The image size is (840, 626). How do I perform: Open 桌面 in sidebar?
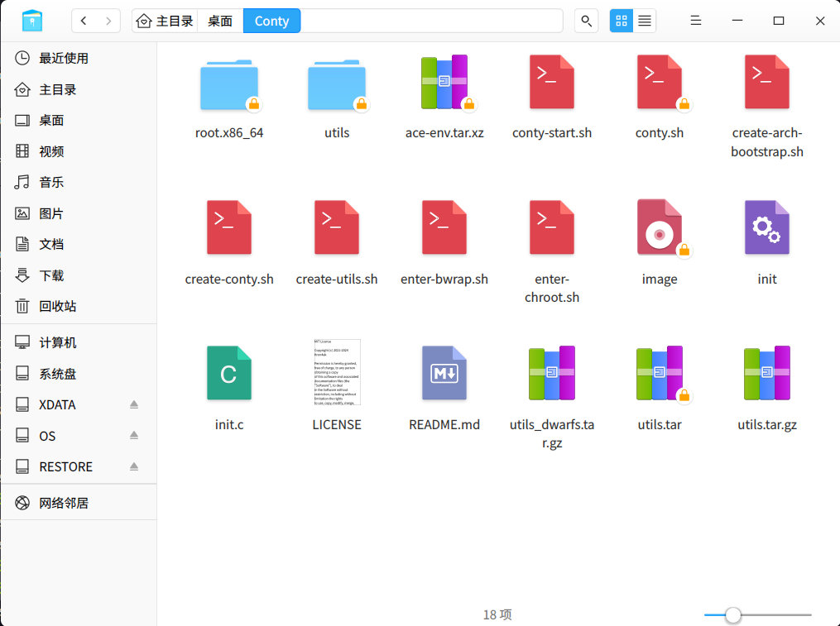coord(79,121)
